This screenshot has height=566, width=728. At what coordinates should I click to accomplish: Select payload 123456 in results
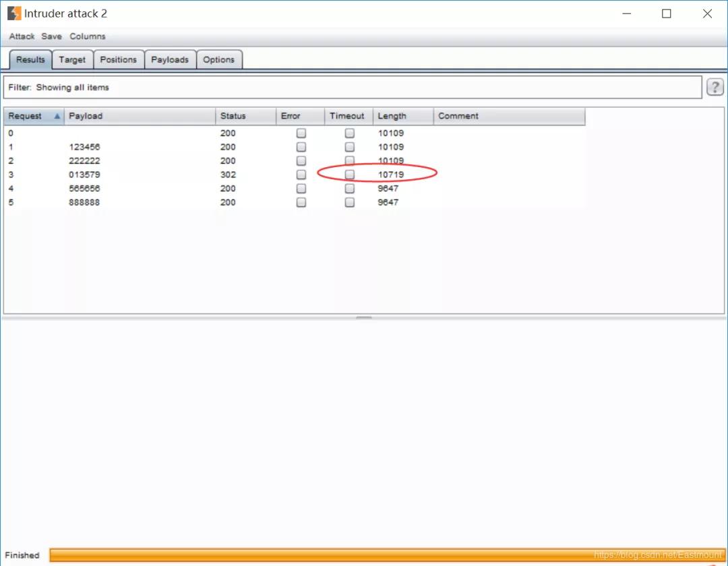pyautogui.click(x=84, y=147)
